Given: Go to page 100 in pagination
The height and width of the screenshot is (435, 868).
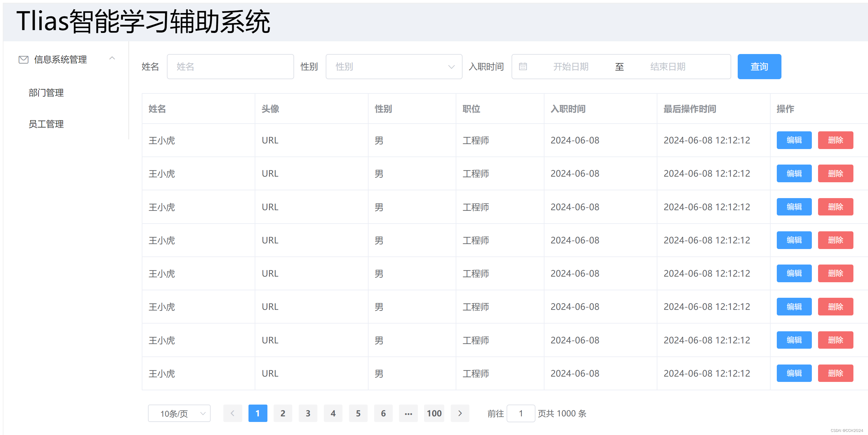Looking at the screenshot, I should [434, 413].
